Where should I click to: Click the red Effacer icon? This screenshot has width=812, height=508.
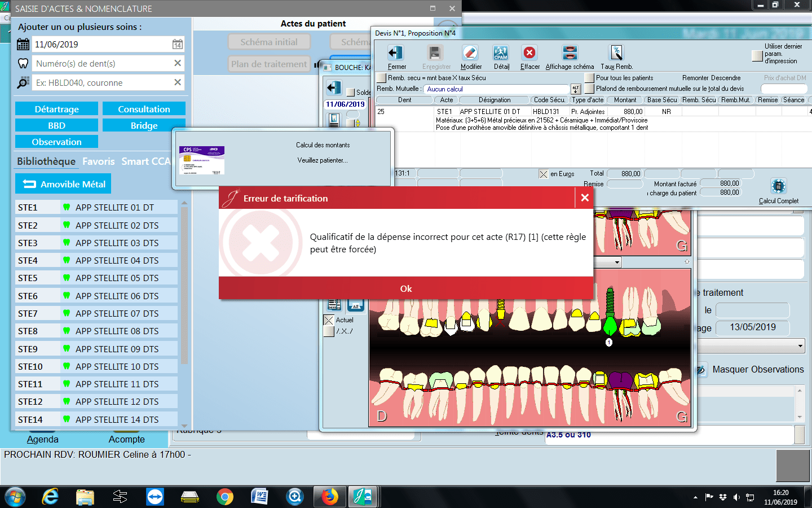529,53
